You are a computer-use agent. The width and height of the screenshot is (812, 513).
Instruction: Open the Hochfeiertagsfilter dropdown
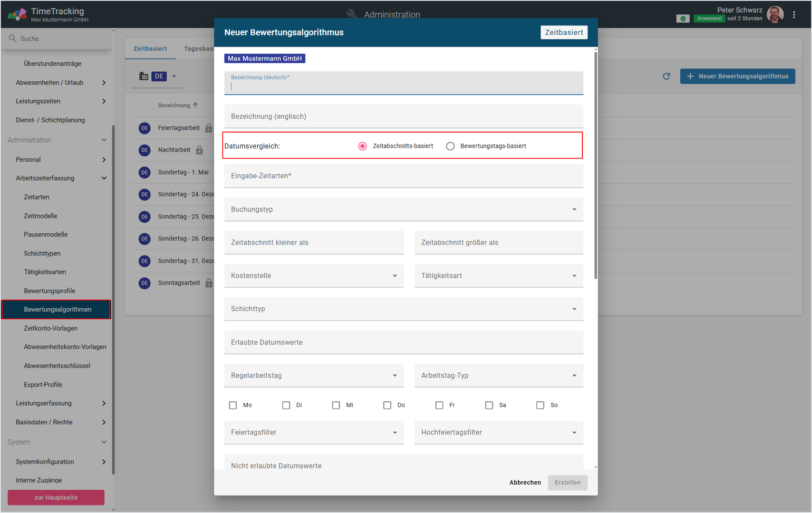click(x=498, y=433)
